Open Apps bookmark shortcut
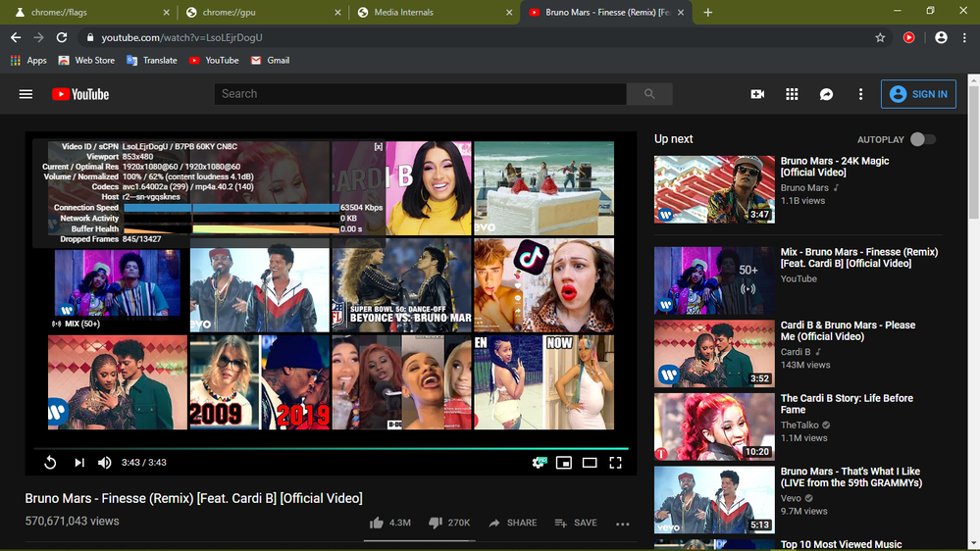980x551 pixels. point(28,61)
